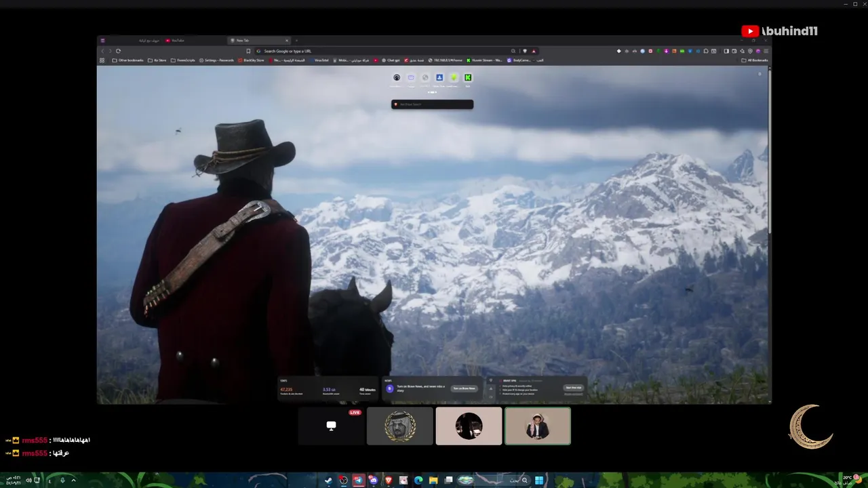This screenshot has width=868, height=488.
Task: Click the 47,235 trackers blocked stat
Action: [x=291, y=390]
